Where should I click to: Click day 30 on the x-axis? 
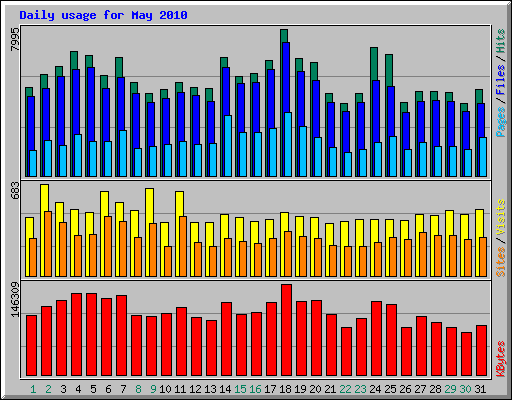[465, 389]
